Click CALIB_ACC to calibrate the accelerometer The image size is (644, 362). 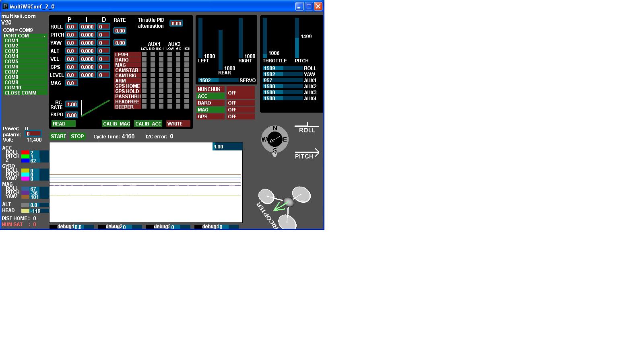pos(148,123)
